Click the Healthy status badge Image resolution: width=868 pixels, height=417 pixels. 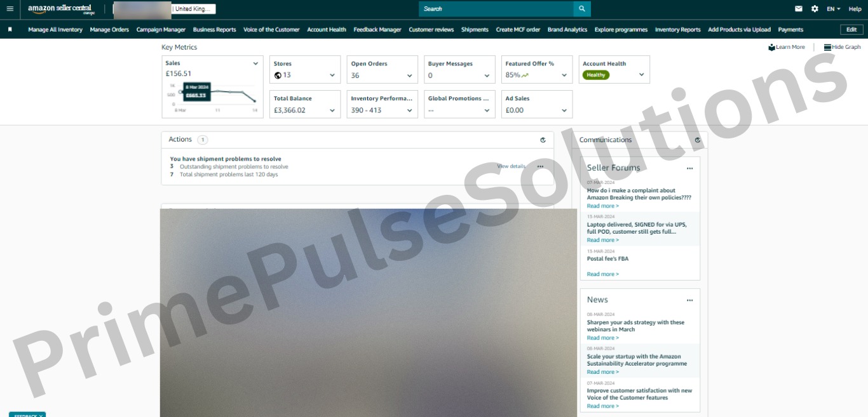coord(596,75)
